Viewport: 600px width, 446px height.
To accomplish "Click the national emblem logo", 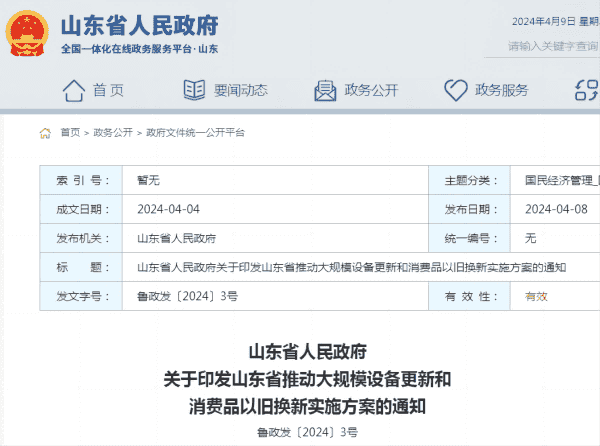I will [27, 34].
